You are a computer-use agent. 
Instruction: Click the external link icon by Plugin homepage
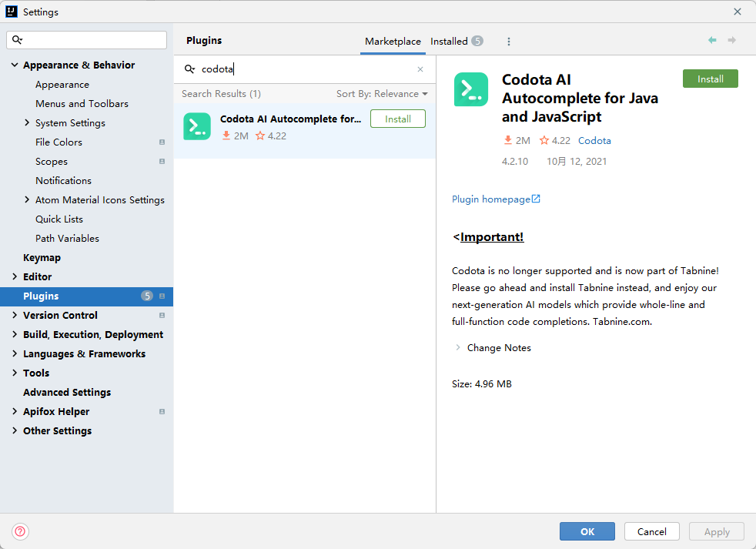536,199
